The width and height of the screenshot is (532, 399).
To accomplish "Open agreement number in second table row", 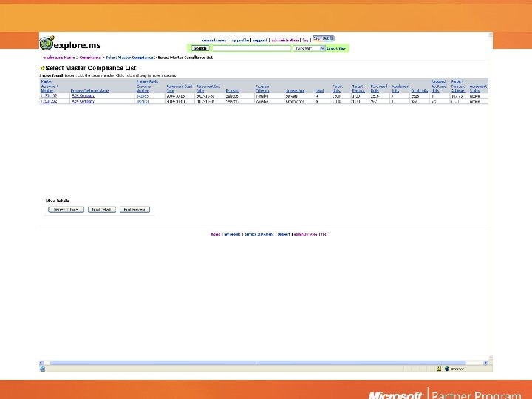I will [49, 101].
